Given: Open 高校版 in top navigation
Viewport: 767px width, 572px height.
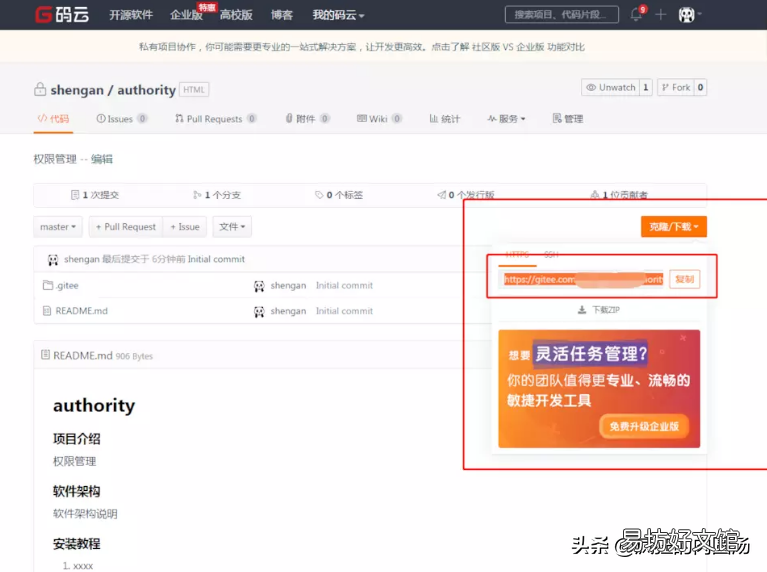Looking at the screenshot, I should click(236, 15).
